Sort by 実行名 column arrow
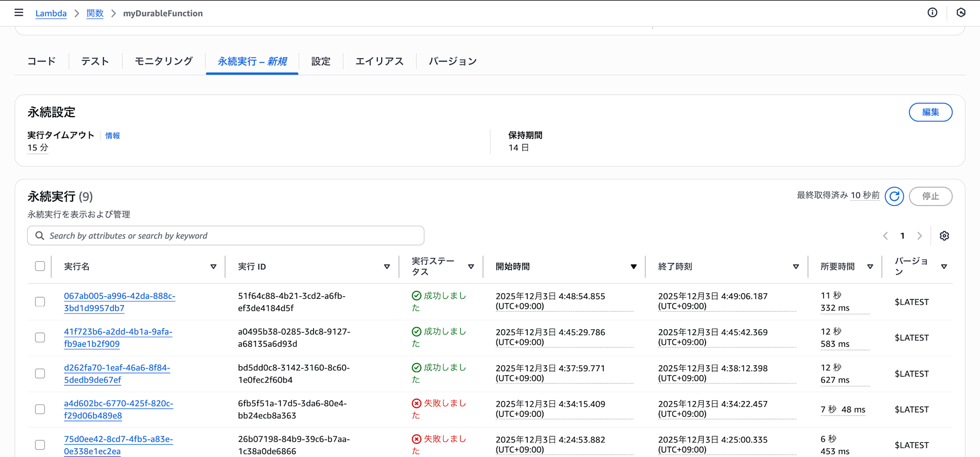Screen dimensions: 980x457 point(213,267)
